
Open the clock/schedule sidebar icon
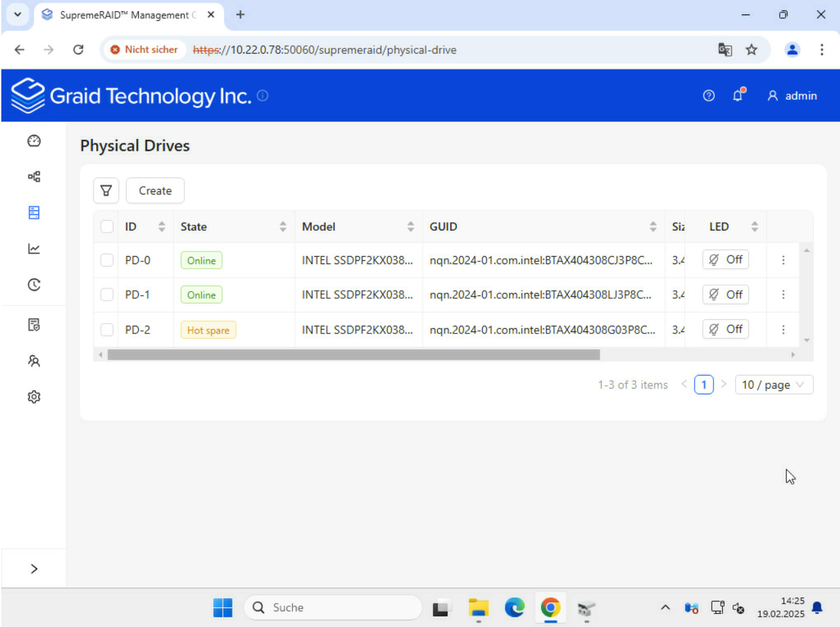click(x=34, y=284)
